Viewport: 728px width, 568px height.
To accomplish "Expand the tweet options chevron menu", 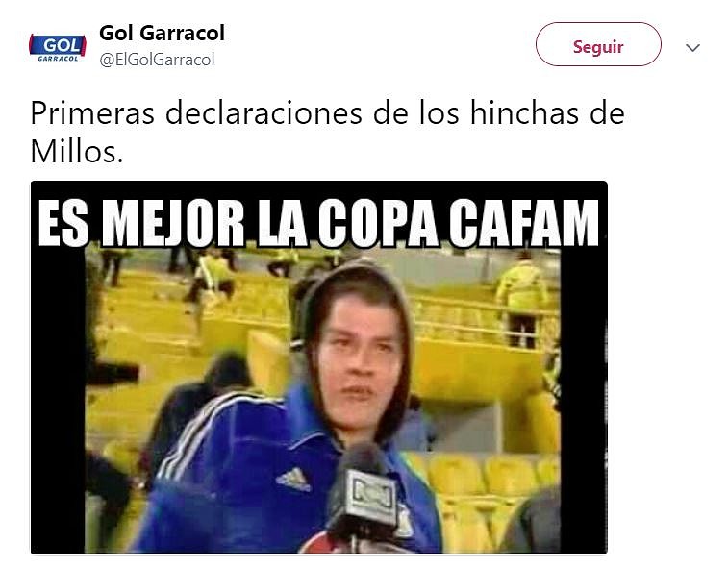I will (692, 47).
